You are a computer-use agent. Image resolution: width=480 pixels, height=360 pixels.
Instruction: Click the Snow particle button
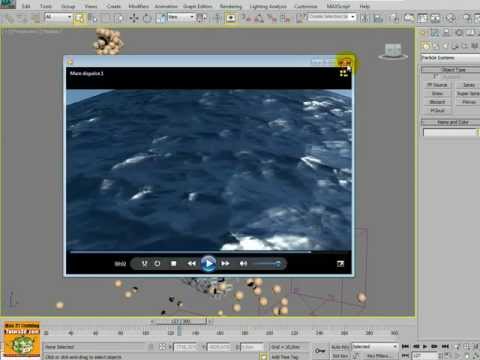click(x=437, y=93)
